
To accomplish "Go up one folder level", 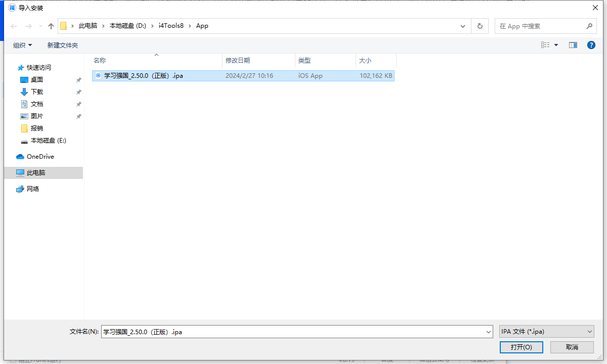I will pyautogui.click(x=51, y=26).
